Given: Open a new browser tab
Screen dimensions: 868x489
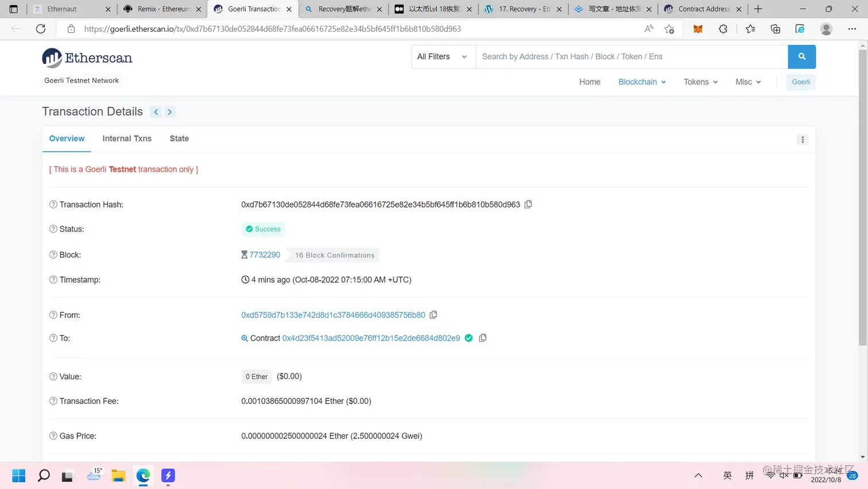Looking at the screenshot, I should (x=758, y=9).
